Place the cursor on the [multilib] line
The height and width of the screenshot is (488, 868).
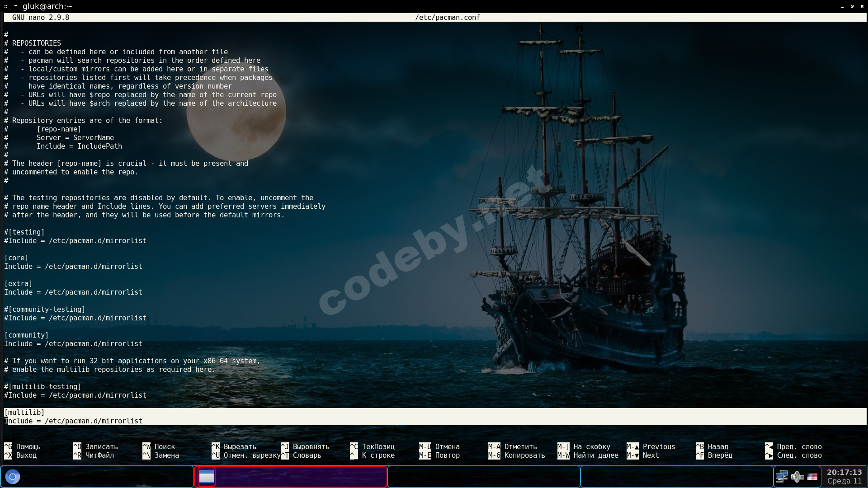(24, 412)
